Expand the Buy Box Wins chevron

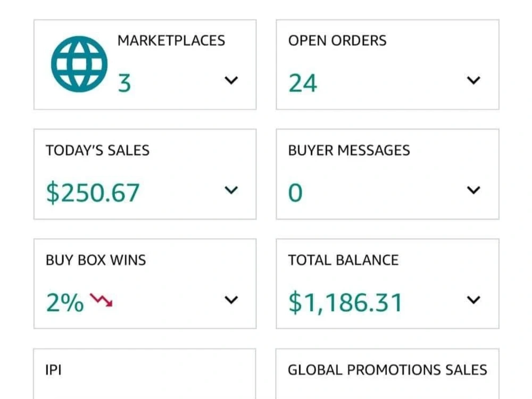[x=231, y=300]
